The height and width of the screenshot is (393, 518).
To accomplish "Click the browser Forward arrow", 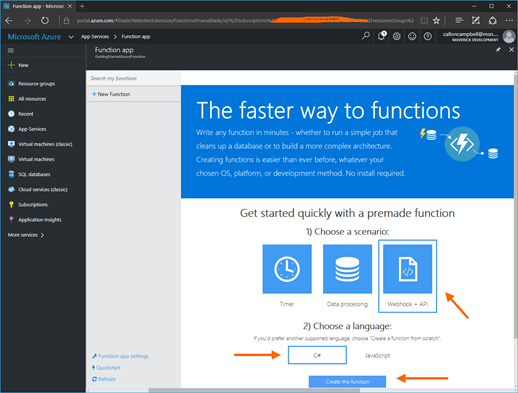I will (27, 21).
